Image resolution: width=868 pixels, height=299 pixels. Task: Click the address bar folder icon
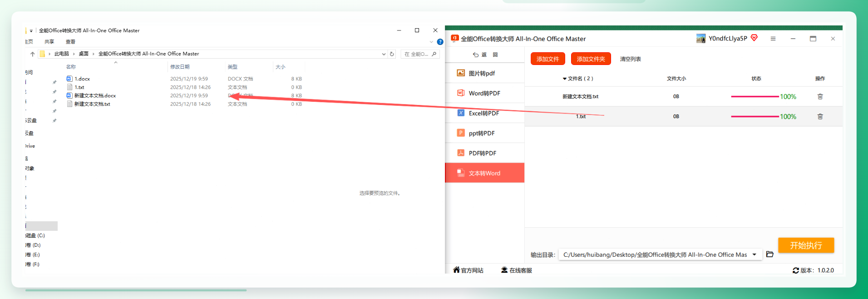point(42,54)
